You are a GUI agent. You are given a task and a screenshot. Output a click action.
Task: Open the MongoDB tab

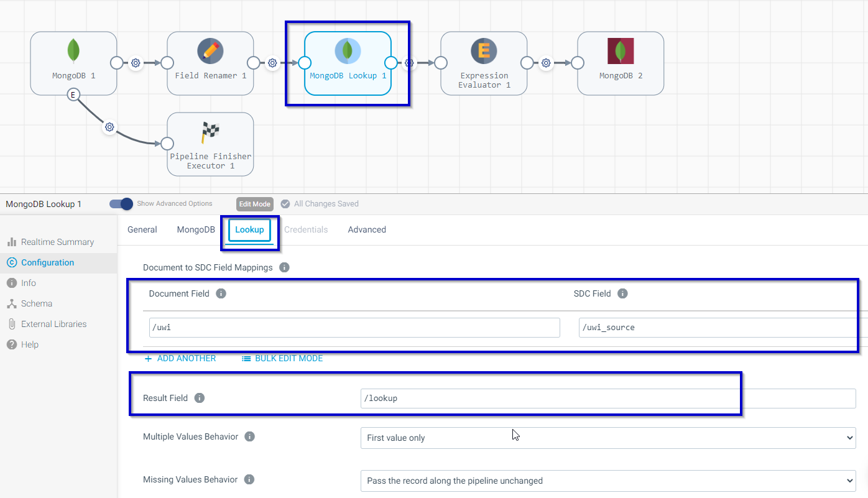click(196, 229)
